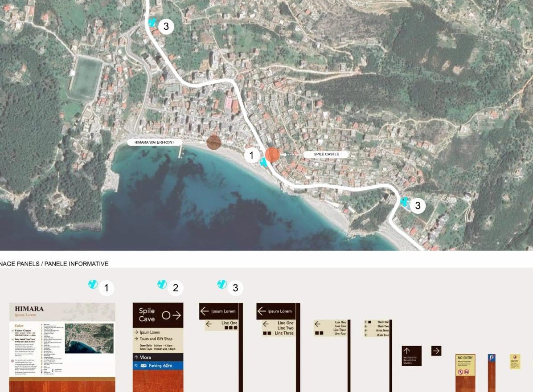
Task: Open the aerial map thumbnail in Himara panel
Action: pyautogui.click(x=89, y=338)
